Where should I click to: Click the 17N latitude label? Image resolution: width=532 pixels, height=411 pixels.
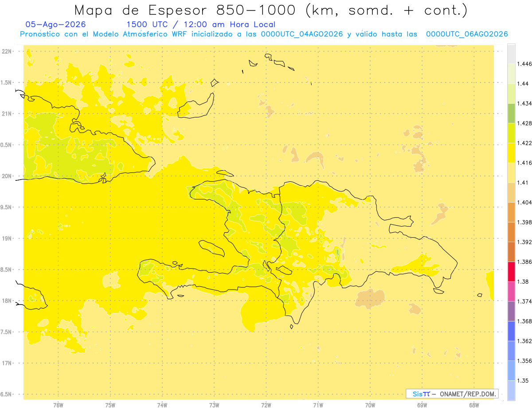(x=7, y=363)
